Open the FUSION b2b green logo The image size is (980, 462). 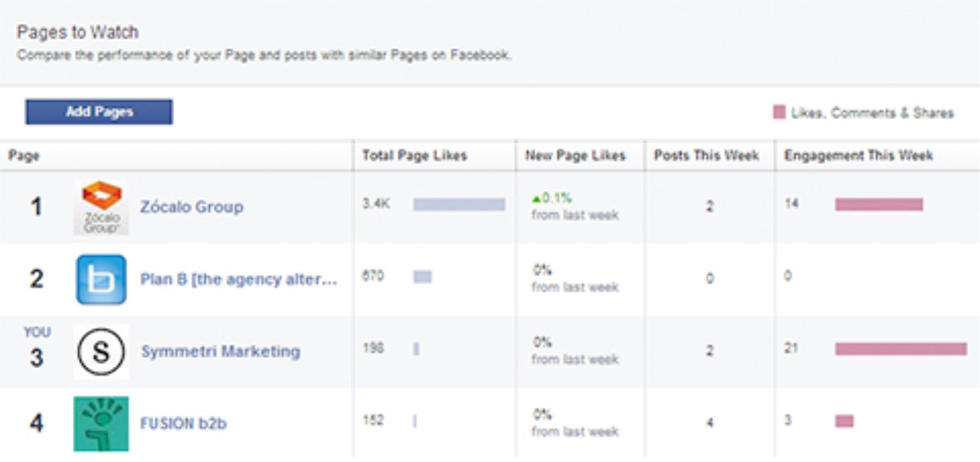(x=101, y=424)
